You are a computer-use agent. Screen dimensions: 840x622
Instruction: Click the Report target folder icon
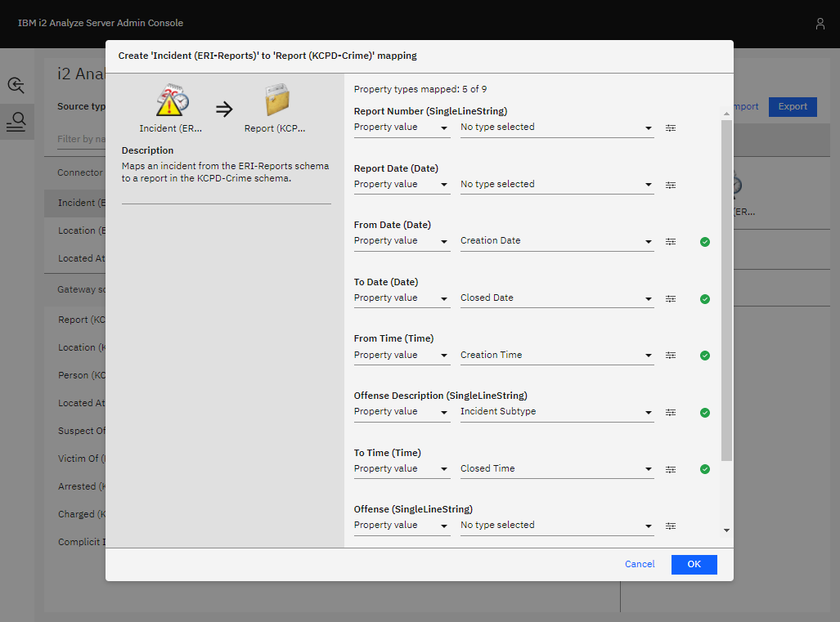click(x=277, y=100)
